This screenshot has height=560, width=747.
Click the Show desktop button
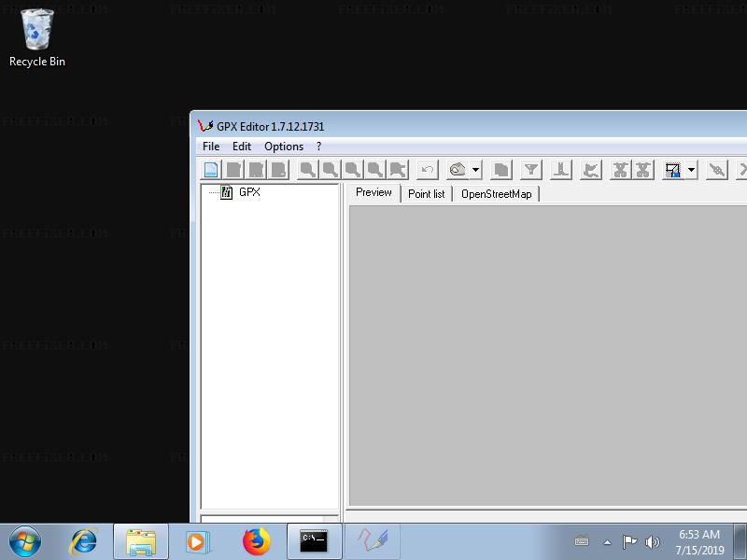740,541
